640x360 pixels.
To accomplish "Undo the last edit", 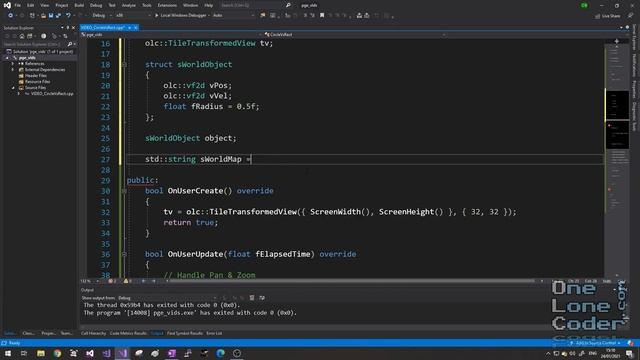I will pyautogui.click(x=68, y=16).
